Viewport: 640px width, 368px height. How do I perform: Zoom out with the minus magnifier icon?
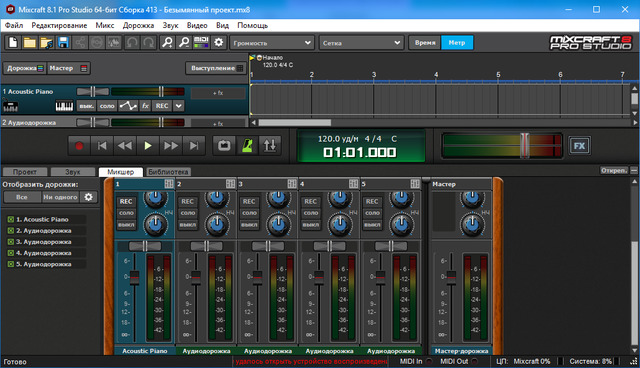tap(184, 42)
